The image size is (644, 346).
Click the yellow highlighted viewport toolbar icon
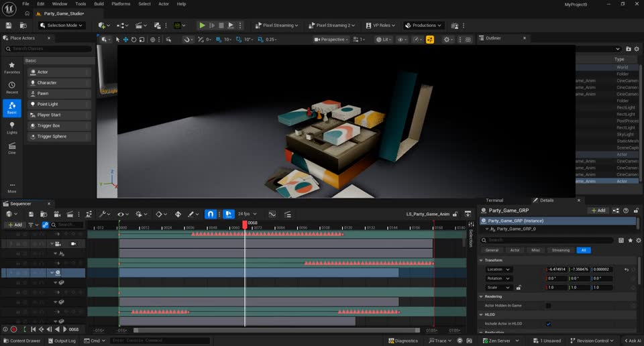coord(430,40)
